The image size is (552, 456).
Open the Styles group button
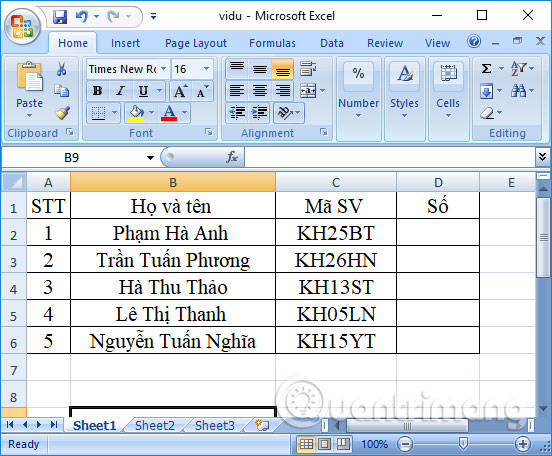404,99
